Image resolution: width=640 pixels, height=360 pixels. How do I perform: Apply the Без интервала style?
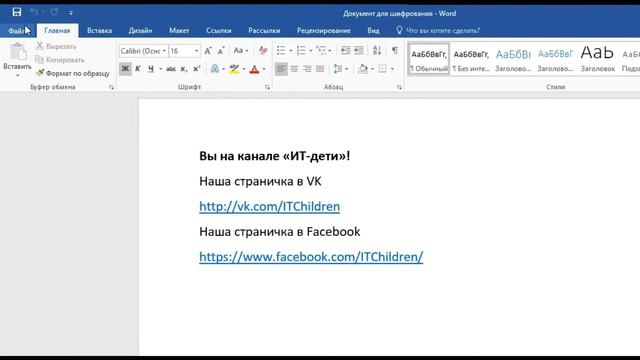471,60
